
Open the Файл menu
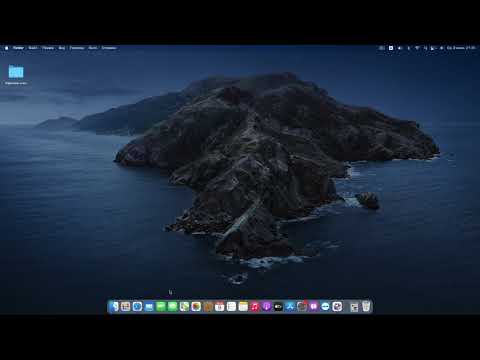(x=33, y=48)
